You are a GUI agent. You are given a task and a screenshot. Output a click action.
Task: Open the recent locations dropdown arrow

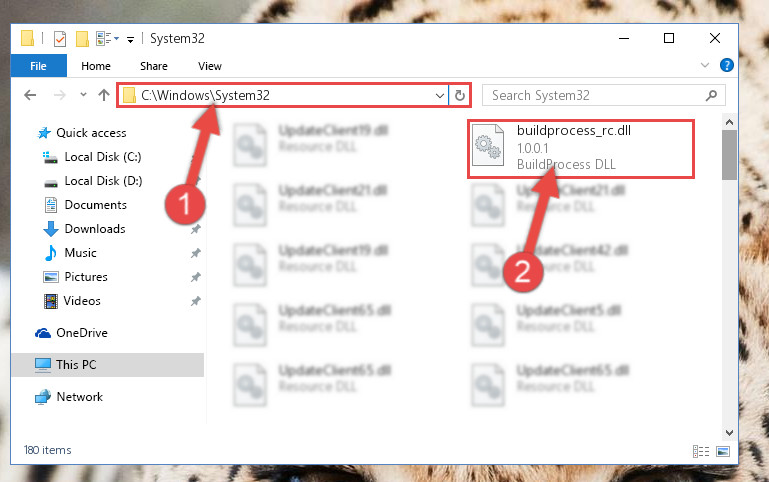(83, 95)
